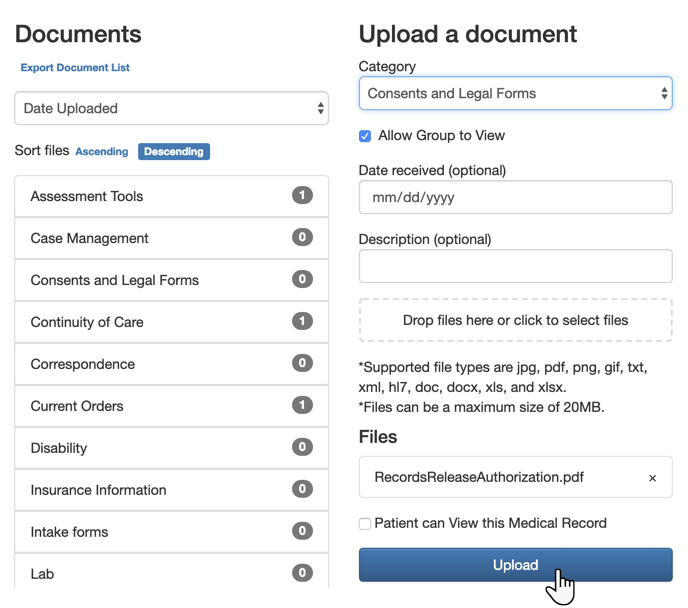Click the drop files area to select files
This screenshot has width=688, height=608.
point(515,320)
